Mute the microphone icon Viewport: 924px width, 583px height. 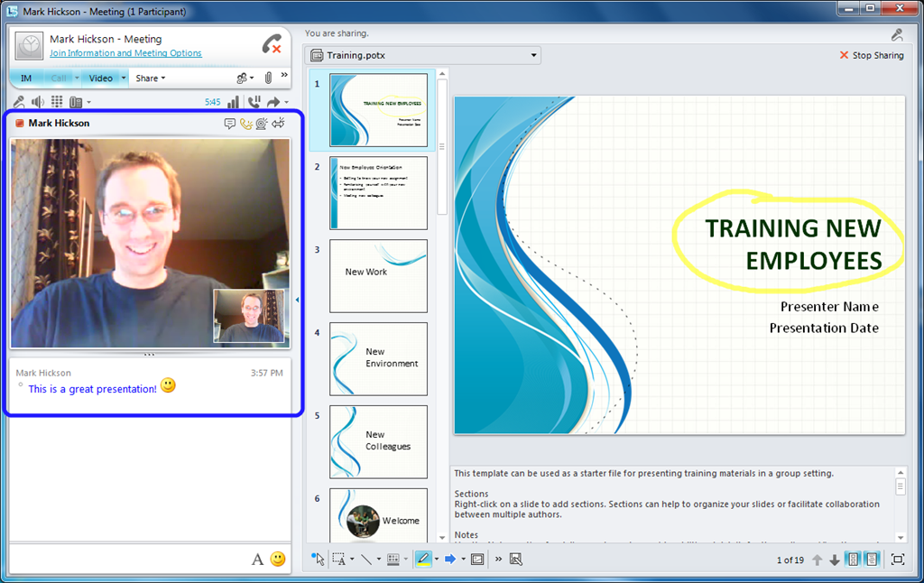point(20,102)
